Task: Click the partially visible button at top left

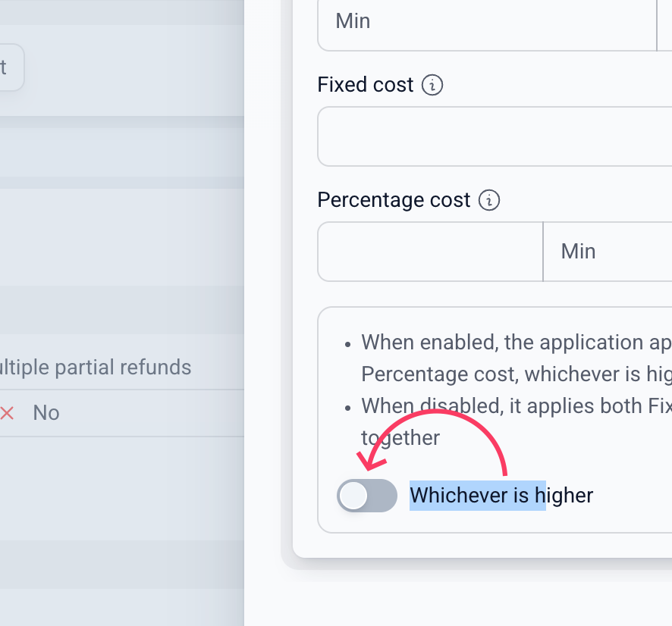Action: point(11,67)
